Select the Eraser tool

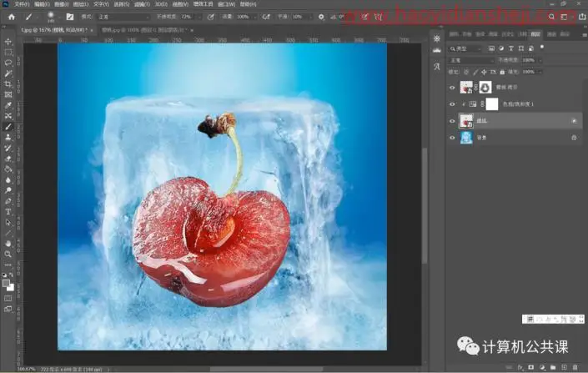click(8, 159)
